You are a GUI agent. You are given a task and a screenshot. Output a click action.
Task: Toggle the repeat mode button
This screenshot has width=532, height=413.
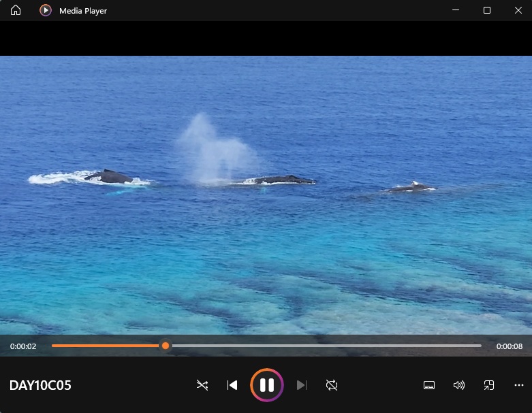click(332, 385)
